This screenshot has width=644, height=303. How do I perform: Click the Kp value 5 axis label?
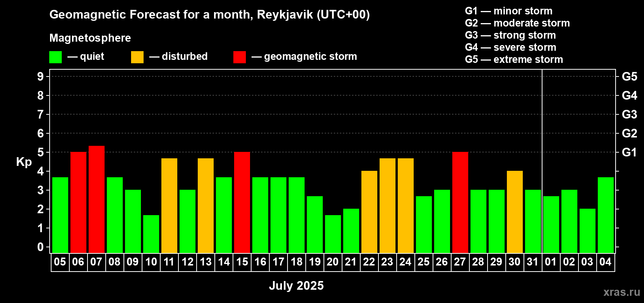[41, 152]
